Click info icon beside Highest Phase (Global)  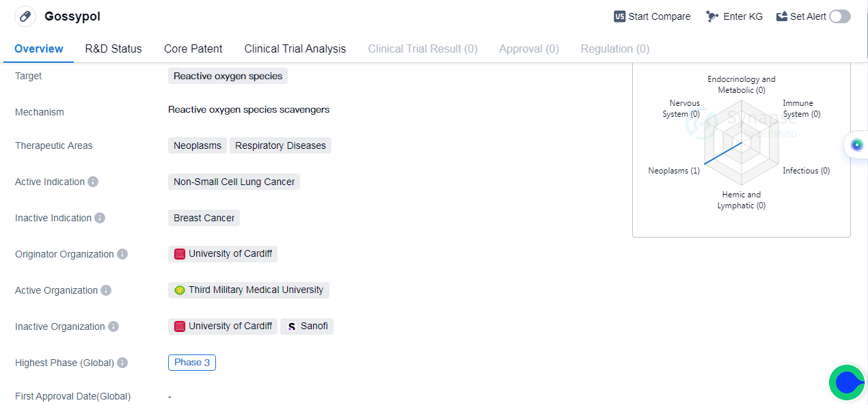click(x=122, y=363)
